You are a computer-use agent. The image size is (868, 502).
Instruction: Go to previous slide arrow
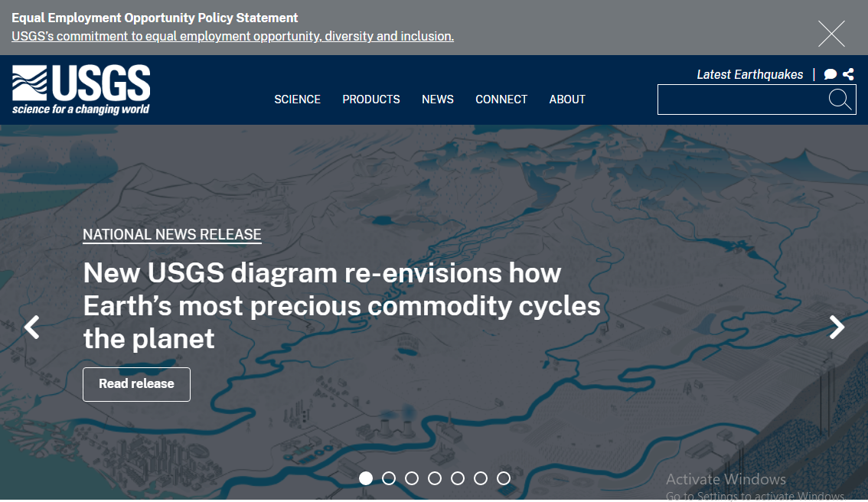pyautogui.click(x=31, y=328)
